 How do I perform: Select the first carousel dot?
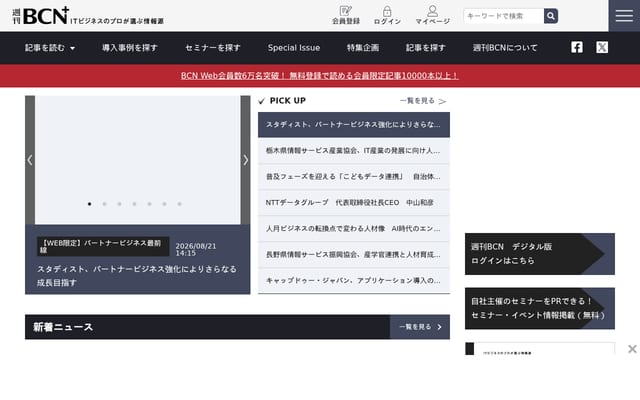click(x=89, y=204)
